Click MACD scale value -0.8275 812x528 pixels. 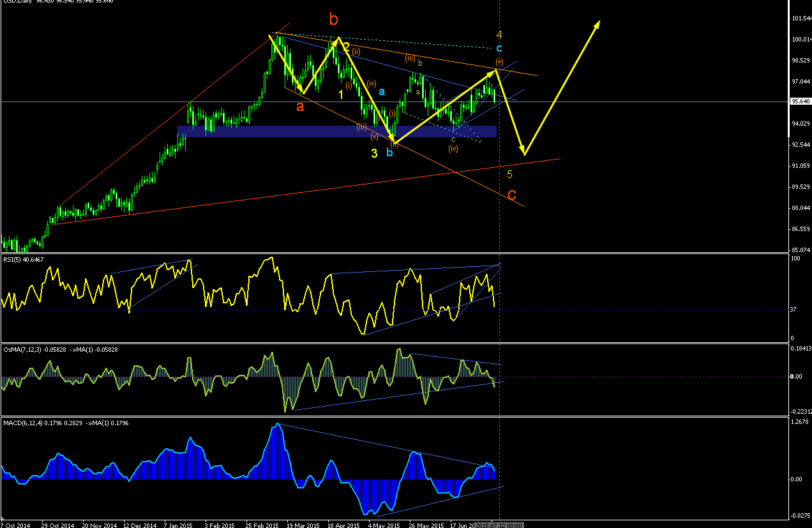coord(801,516)
